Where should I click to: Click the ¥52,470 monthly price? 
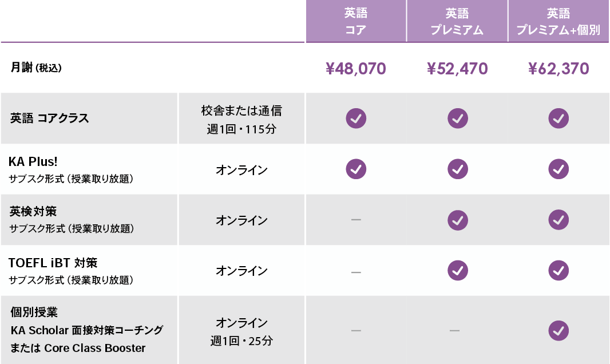[457, 69]
